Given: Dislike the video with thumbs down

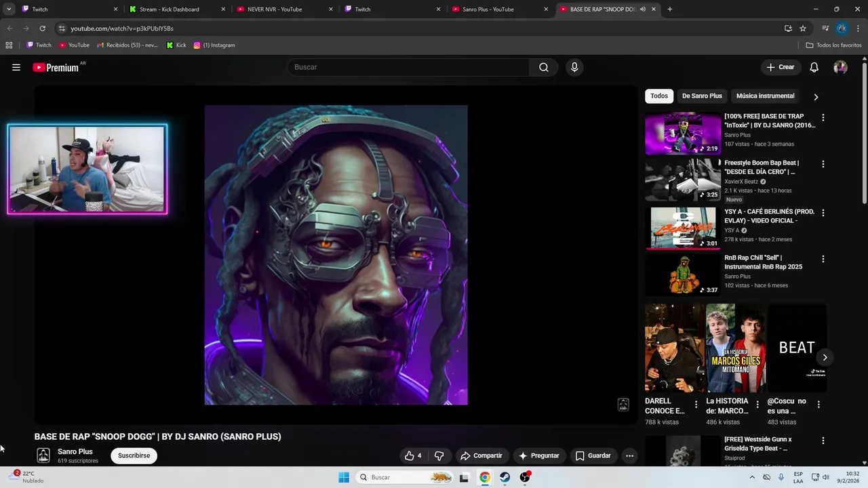Looking at the screenshot, I should [439, 455].
